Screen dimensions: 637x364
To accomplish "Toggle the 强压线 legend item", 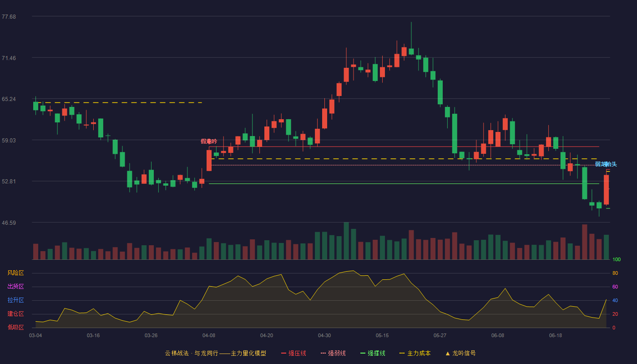I will [x=293, y=353].
